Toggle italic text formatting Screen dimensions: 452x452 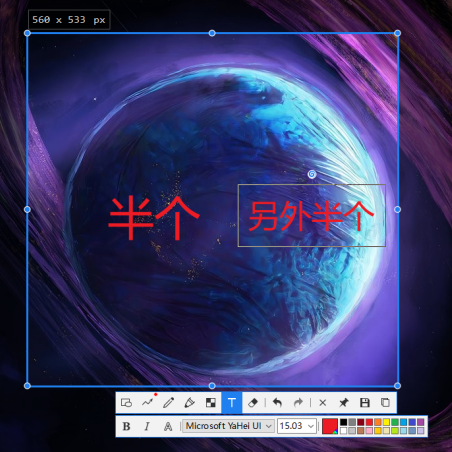(147, 426)
